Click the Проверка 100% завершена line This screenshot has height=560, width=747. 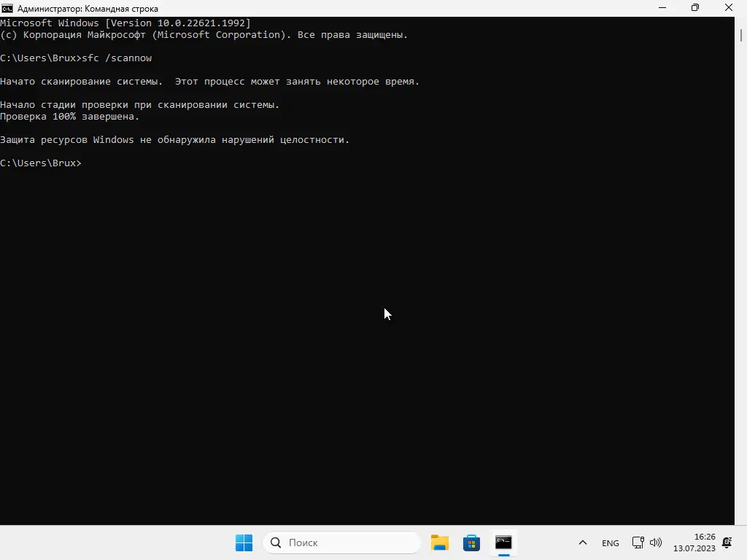69,117
